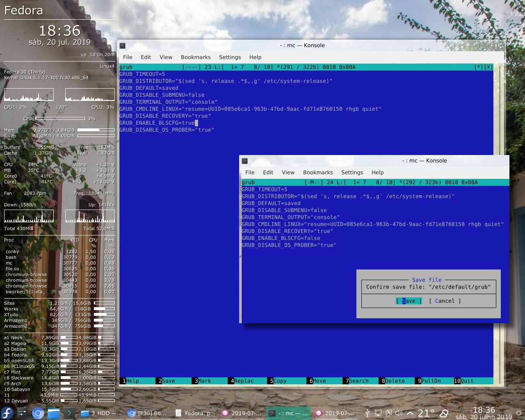The image size is (525, 420).
Task: Open the volume tray icon
Action: (x=398, y=413)
